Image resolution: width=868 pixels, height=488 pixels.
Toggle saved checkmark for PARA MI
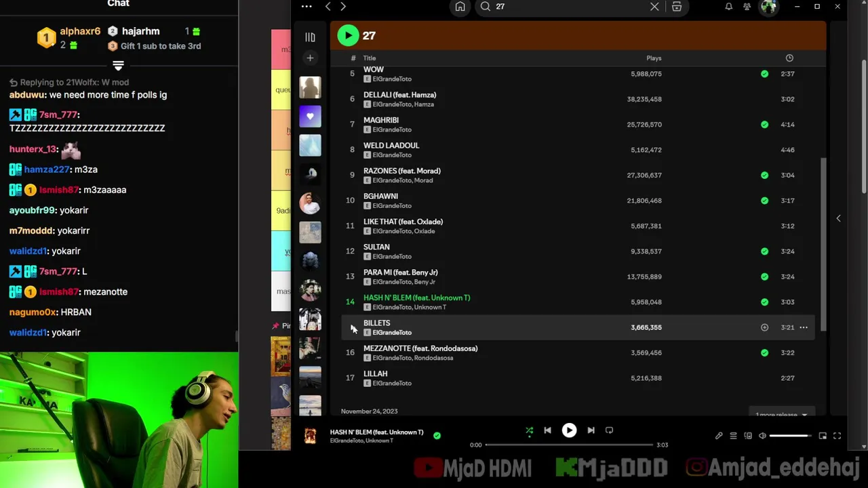coord(764,277)
